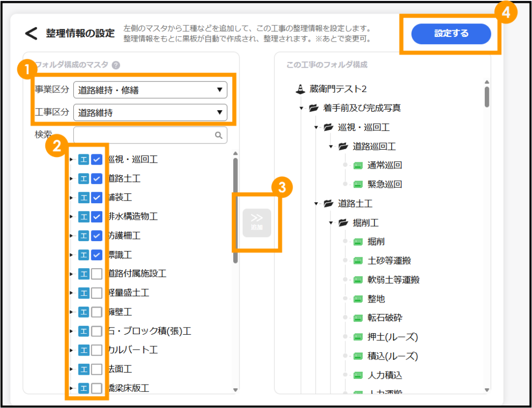The width and height of the screenshot is (532, 408).
Task: Click green board icon of 積込(ルーズ)
Action: click(x=358, y=357)
